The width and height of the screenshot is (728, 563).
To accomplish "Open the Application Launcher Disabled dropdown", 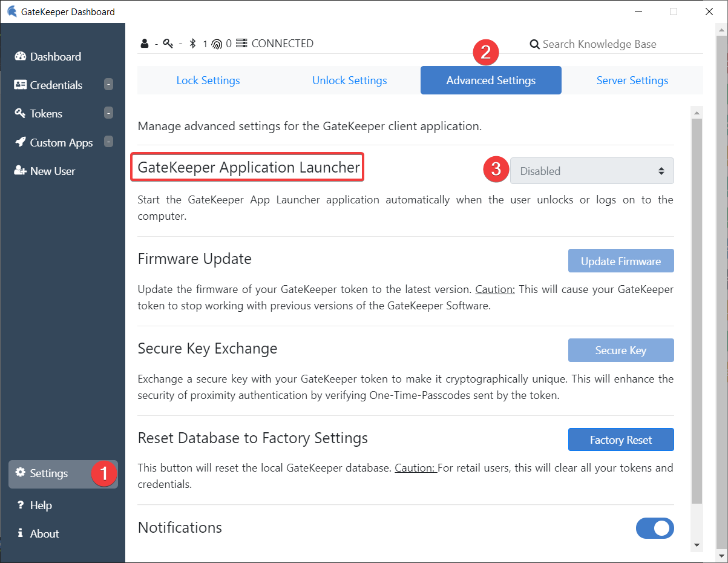I will [592, 171].
